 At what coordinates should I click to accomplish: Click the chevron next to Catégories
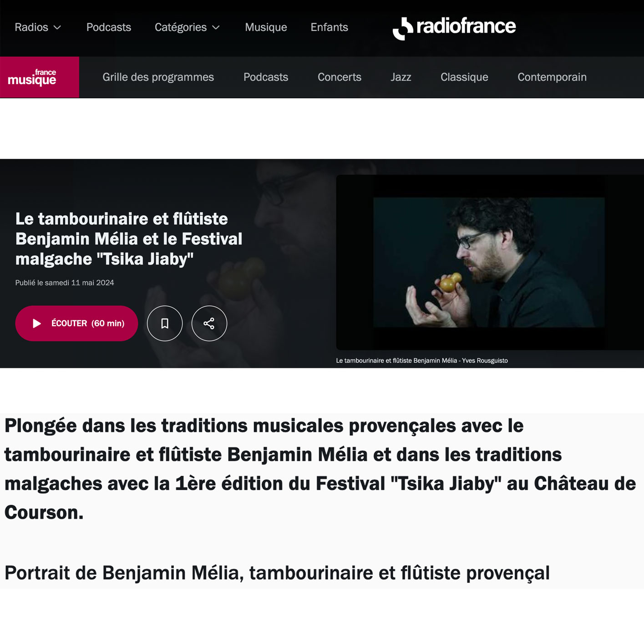click(216, 28)
